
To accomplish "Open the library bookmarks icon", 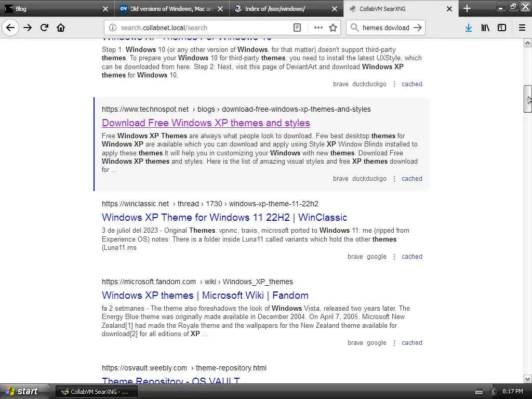I will pyautogui.click(x=485, y=28).
